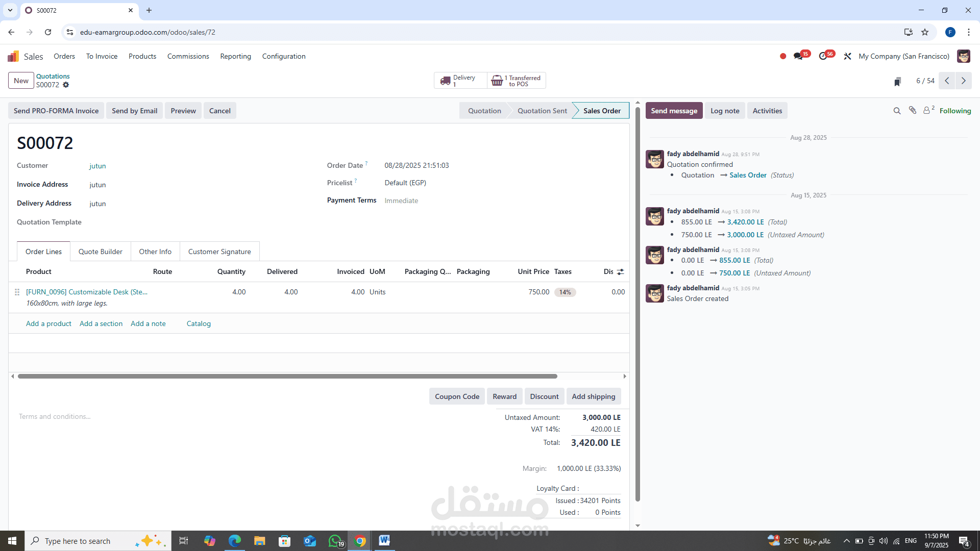Open the optional columns adjust icon

tap(621, 272)
